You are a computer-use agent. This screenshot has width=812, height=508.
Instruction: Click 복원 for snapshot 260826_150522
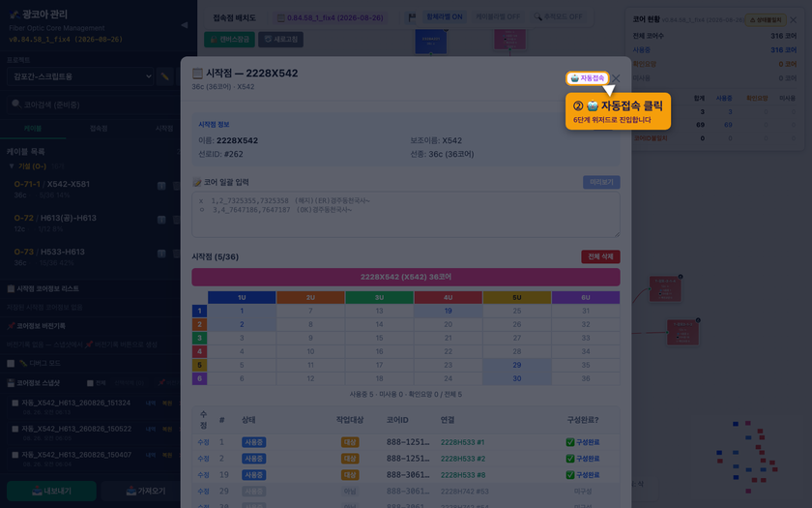click(x=167, y=430)
